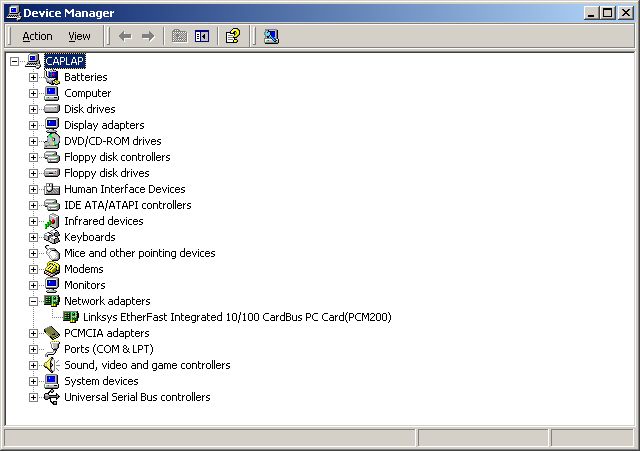The width and height of the screenshot is (640, 451).
Task: Click the Linksys adapter device icon
Action: 71,317
